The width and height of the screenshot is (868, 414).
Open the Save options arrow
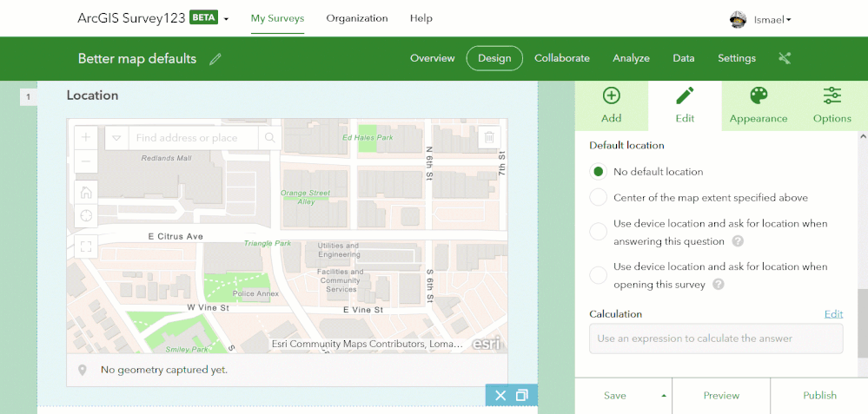[x=663, y=396]
